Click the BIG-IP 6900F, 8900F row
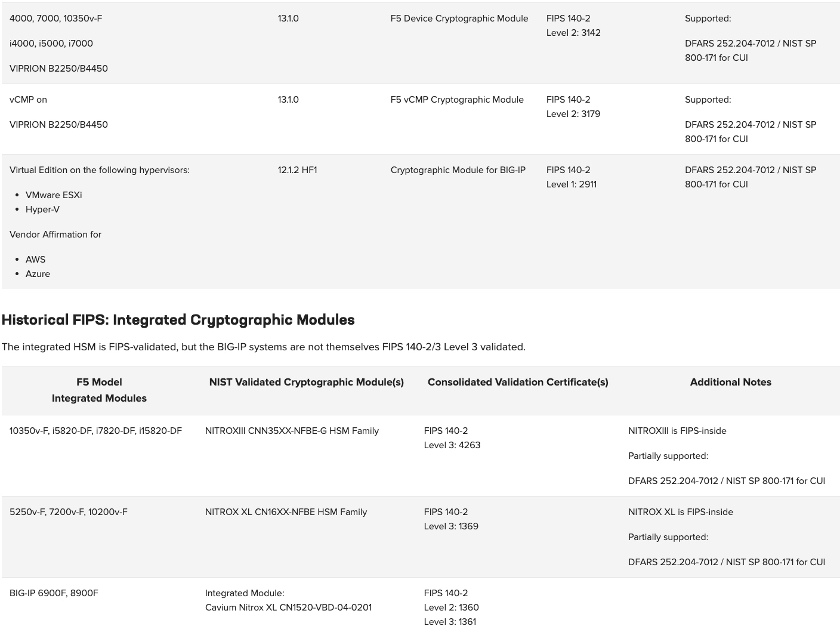Viewport: 840px width, 632px height. click(54, 593)
